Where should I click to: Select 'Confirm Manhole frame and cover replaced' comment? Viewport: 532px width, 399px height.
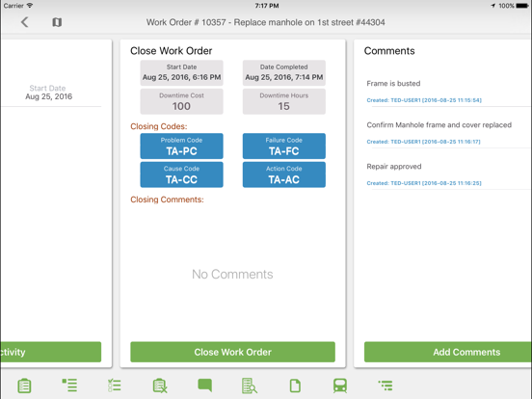(x=439, y=125)
